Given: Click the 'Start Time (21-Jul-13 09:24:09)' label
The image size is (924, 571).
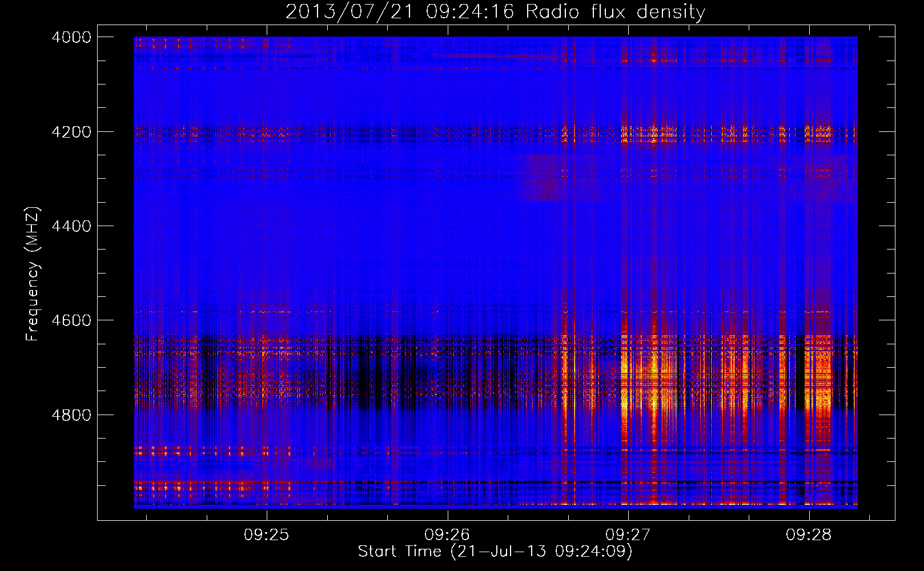Looking at the screenshot, I should point(495,552).
